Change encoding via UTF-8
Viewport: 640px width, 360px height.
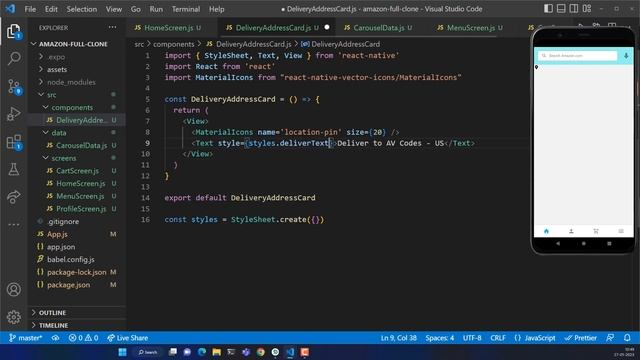[x=472, y=338]
